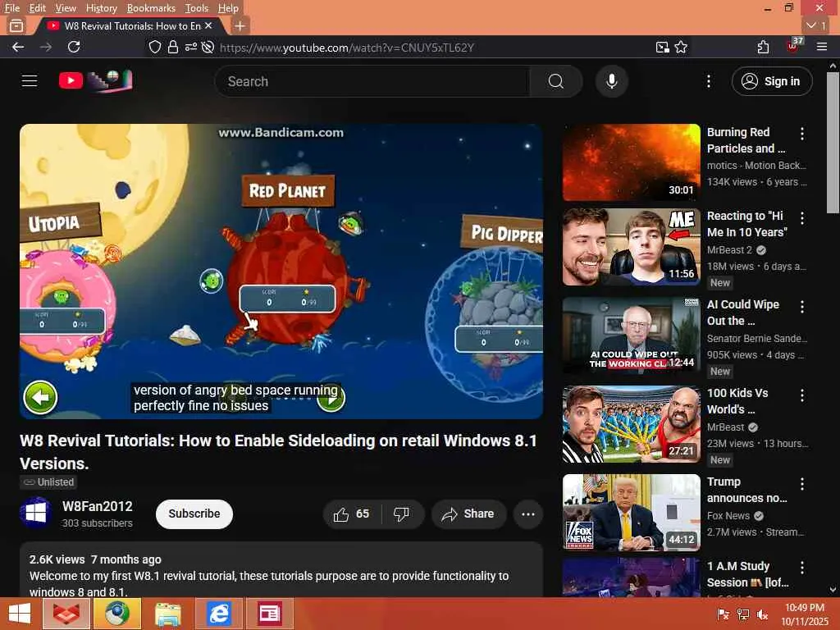840x630 pixels.
Task: Click blocked autoplay icon in address bar
Action: (x=208, y=47)
